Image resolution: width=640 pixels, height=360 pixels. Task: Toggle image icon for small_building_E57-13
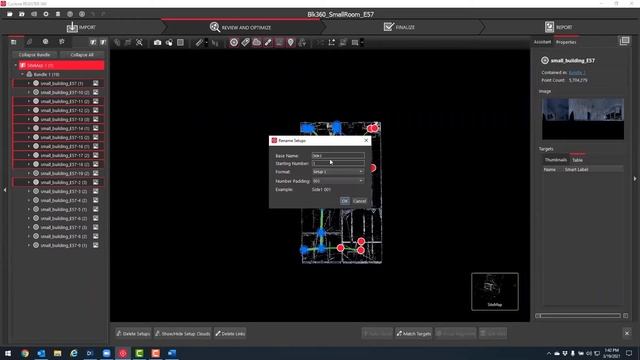(96, 119)
